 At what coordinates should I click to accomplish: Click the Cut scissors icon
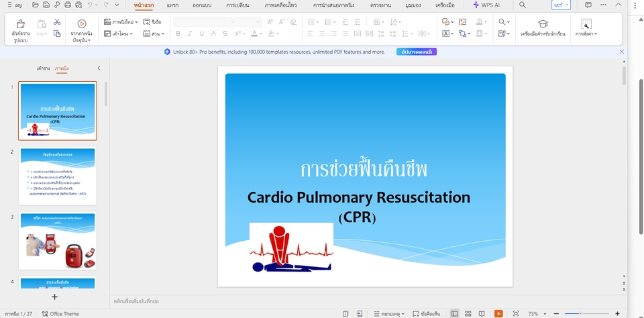[x=57, y=21]
